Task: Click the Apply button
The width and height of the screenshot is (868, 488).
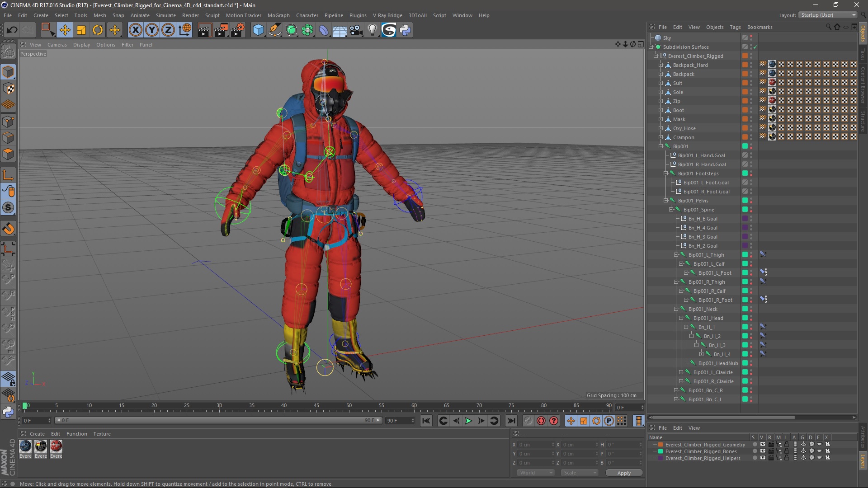Action: click(624, 473)
